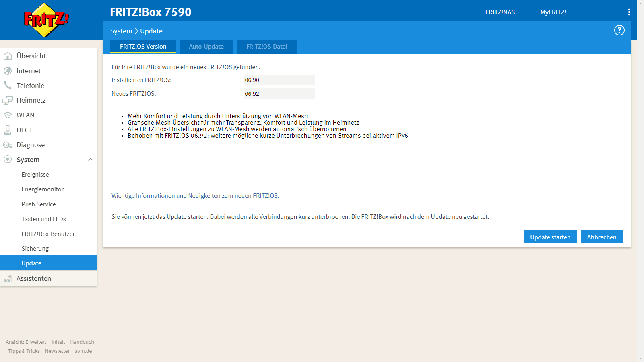Click text 'Behoben mit FRITZ!OS 06.92'
This screenshot has width=644, height=362.
click(x=168, y=136)
